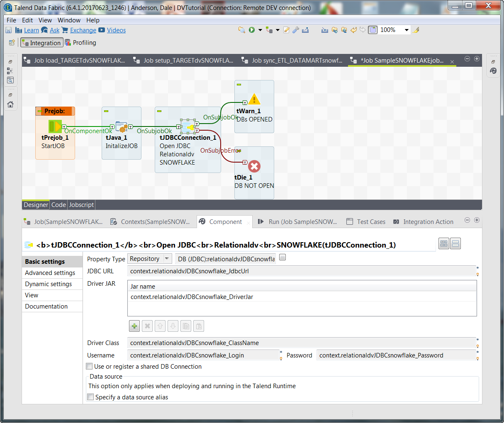
Task: Open the Videos link
Action: [116, 30]
